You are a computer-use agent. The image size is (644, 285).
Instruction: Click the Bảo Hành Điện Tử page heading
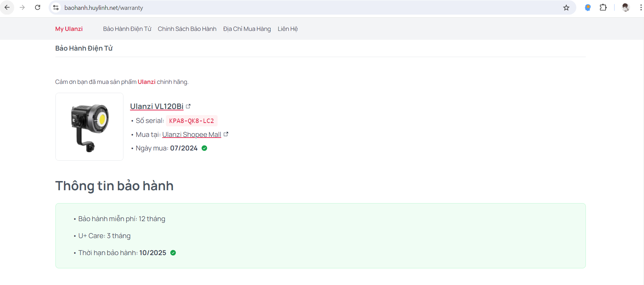pyautogui.click(x=84, y=48)
